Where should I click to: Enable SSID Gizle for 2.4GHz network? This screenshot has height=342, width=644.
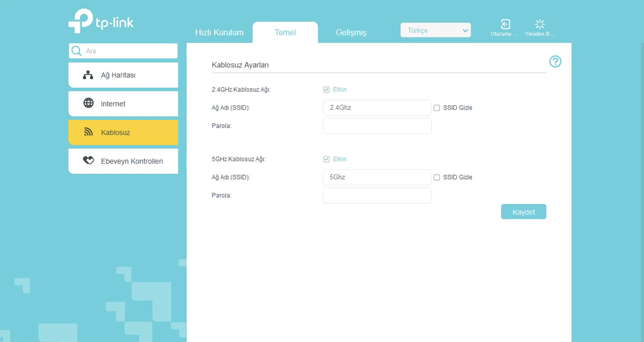(x=437, y=108)
